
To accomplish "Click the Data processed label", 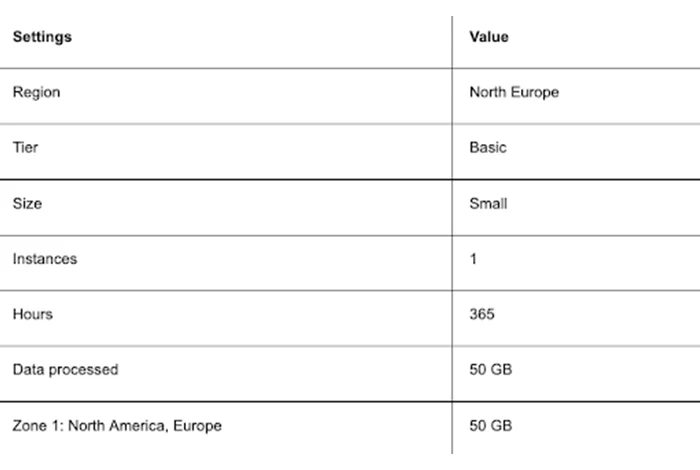I will click(65, 370).
